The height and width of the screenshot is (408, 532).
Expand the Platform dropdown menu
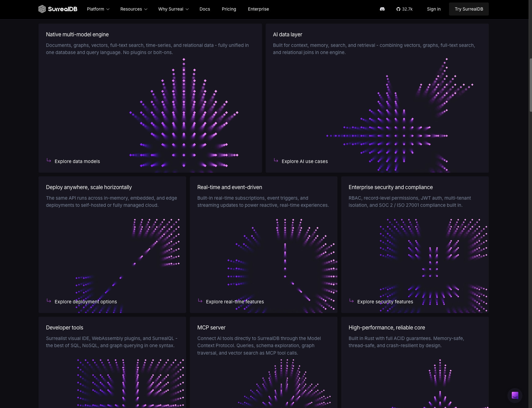tap(98, 9)
